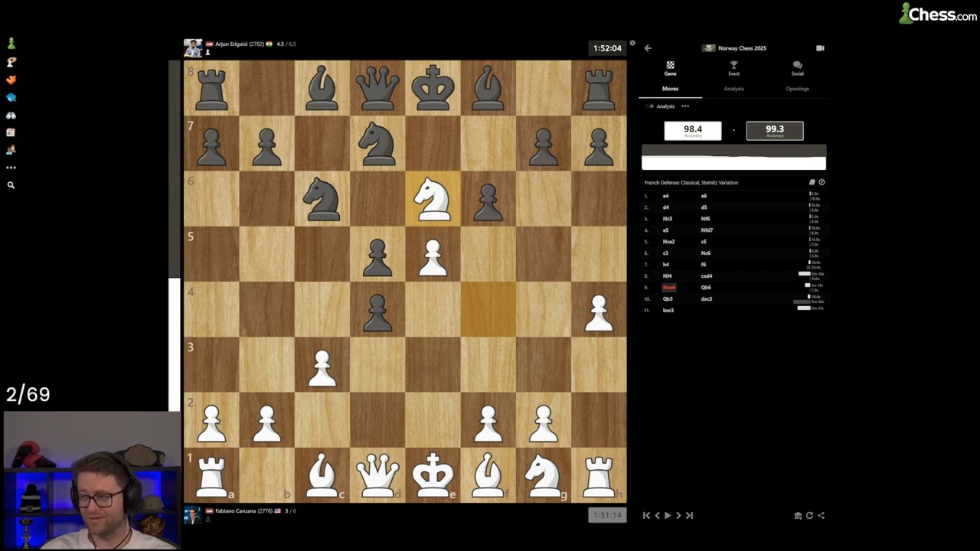
Task: Switch to the Event tab
Action: [x=733, y=69]
